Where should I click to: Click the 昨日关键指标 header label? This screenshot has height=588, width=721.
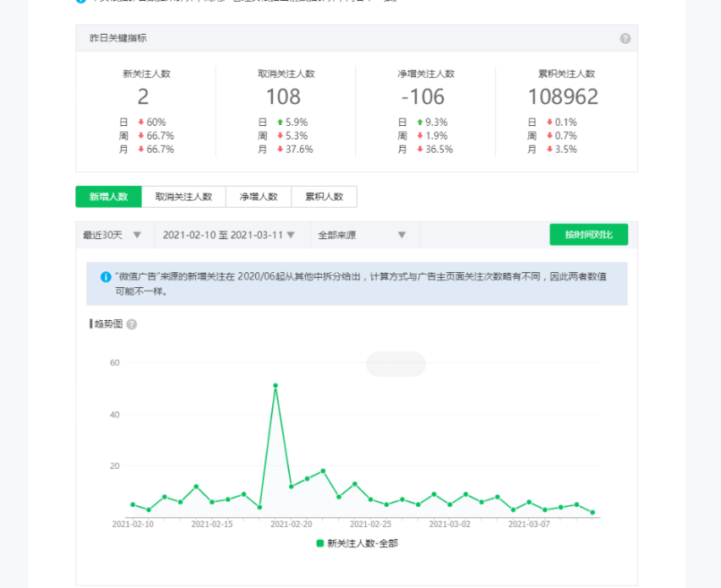pos(118,38)
